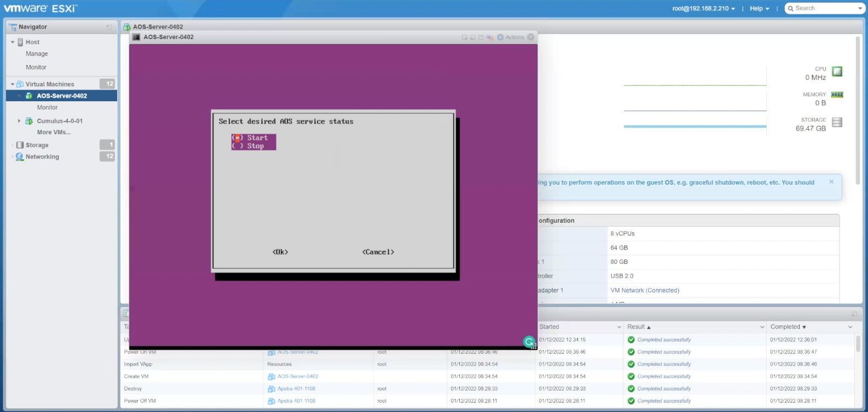Click the Storage count badge 1
Image resolution: width=868 pixels, height=412 pixels.
107,145
